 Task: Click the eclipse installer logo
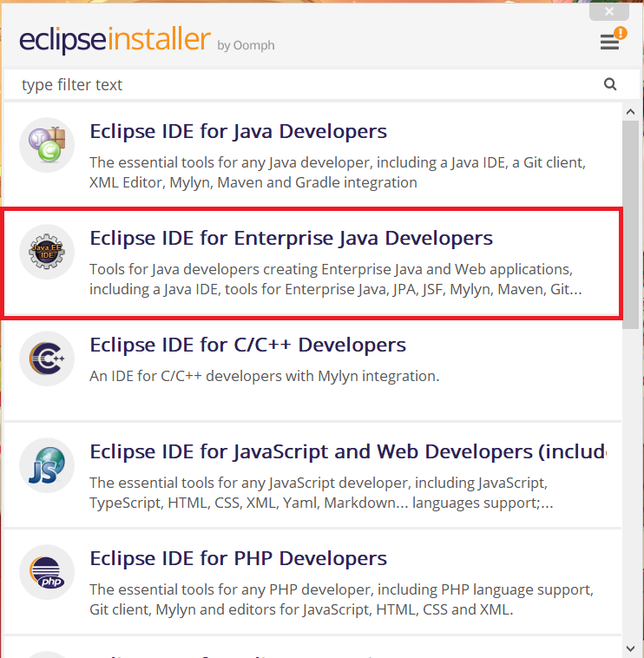(x=115, y=41)
